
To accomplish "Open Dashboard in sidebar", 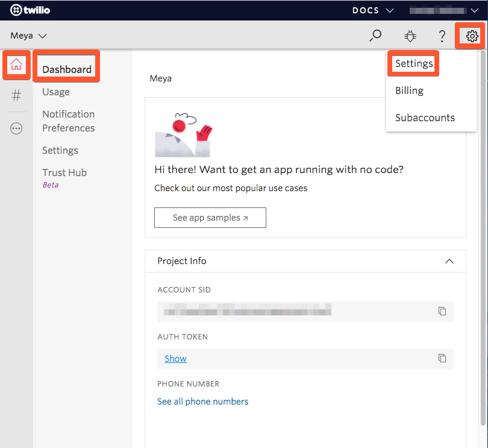I will 67,69.
